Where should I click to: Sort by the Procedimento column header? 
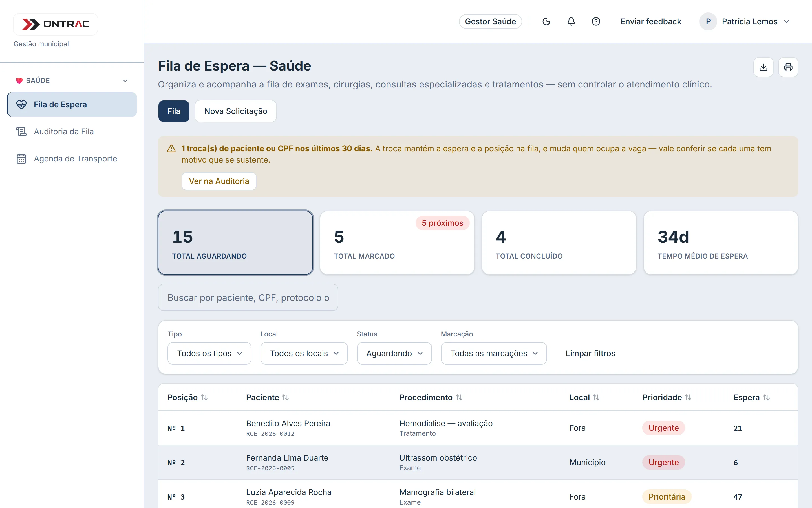[x=431, y=397]
